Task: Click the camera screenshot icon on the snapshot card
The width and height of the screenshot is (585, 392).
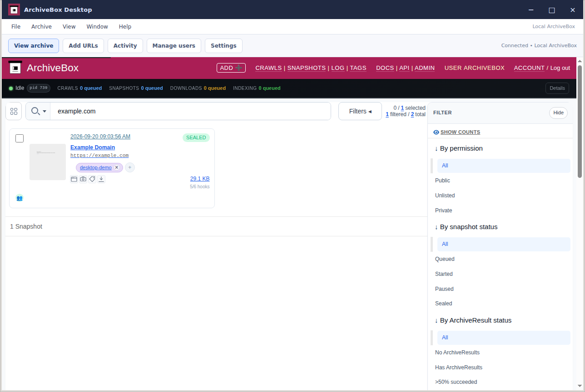Action: pyautogui.click(x=83, y=179)
